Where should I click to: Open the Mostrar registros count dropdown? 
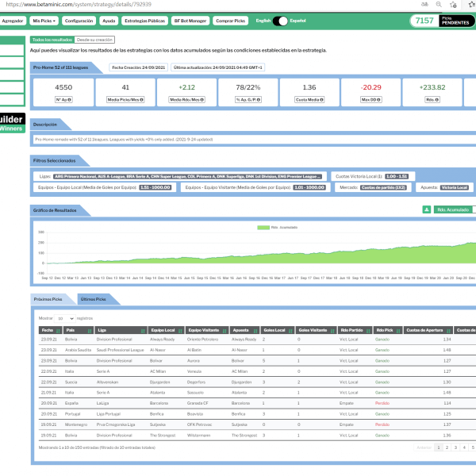coord(65,318)
